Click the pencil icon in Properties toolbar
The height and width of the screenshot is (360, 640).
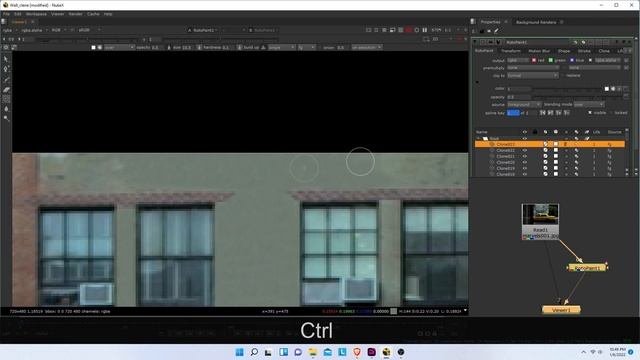point(496,31)
